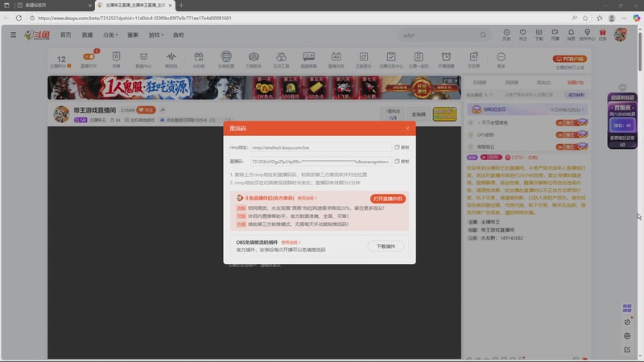Image resolution: width=644 pixels, height=362 pixels.
Task: Go to 直播 in top navigation
Action: pyautogui.click(x=87, y=35)
